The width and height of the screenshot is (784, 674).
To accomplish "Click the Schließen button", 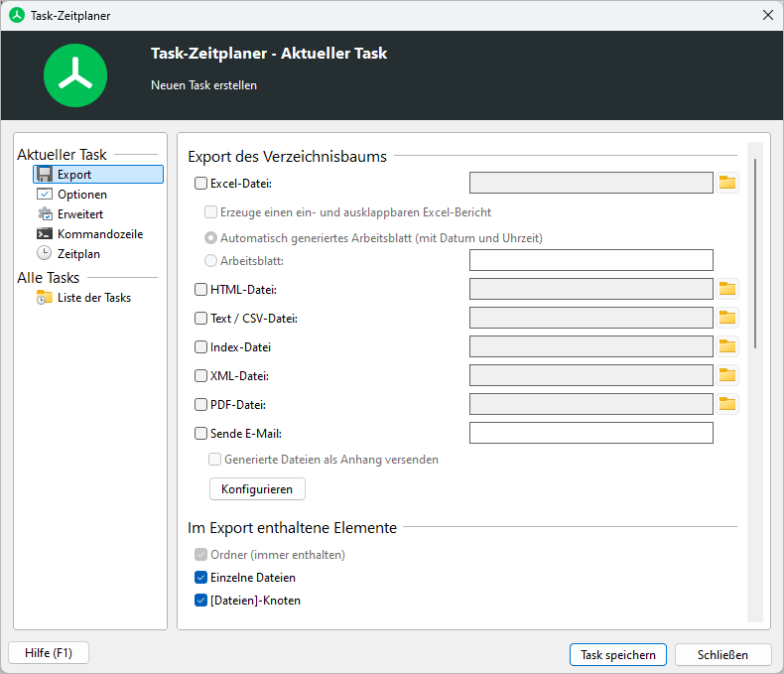I will click(723, 655).
